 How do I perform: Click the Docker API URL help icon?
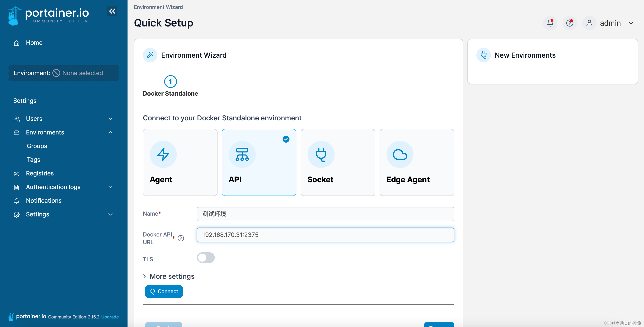point(181,238)
